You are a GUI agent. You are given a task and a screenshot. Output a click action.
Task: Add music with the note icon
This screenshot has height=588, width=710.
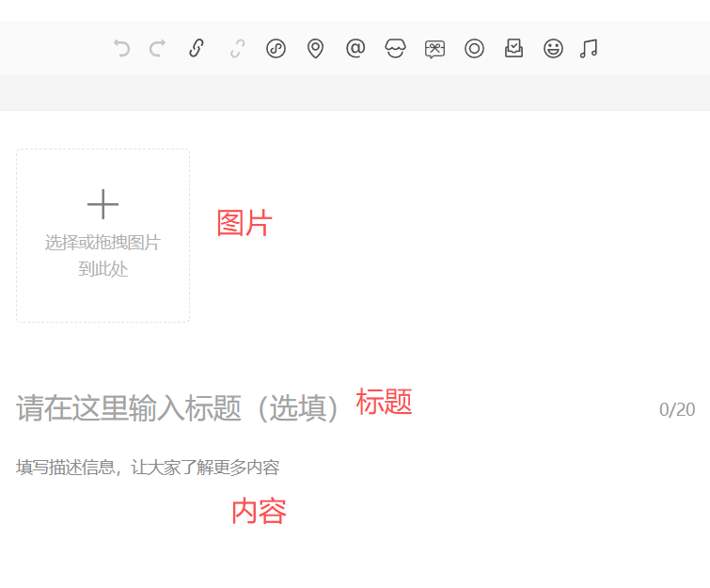click(589, 48)
